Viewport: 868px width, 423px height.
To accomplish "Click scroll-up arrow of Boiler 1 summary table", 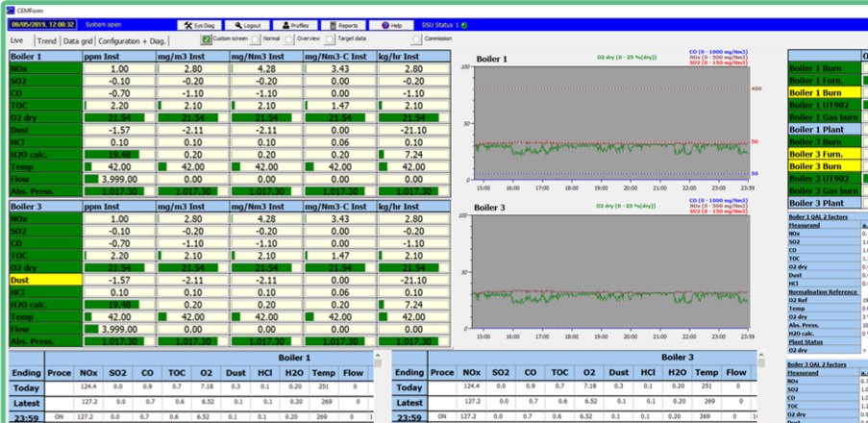I will pos(378,355).
